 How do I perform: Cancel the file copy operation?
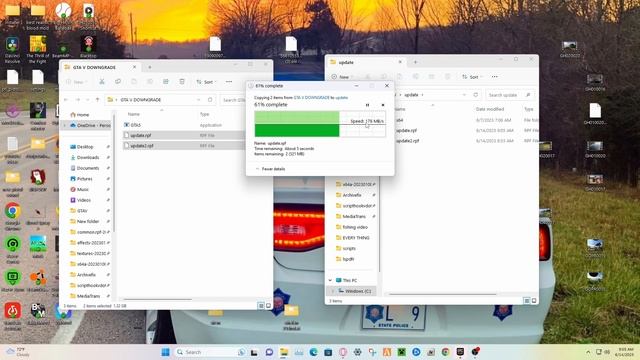pos(383,105)
